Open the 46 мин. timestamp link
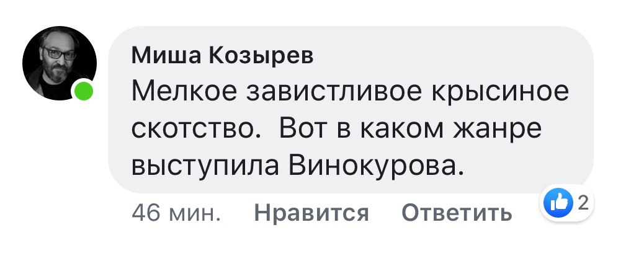The height and width of the screenshot is (253, 644). click(x=176, y=213)
